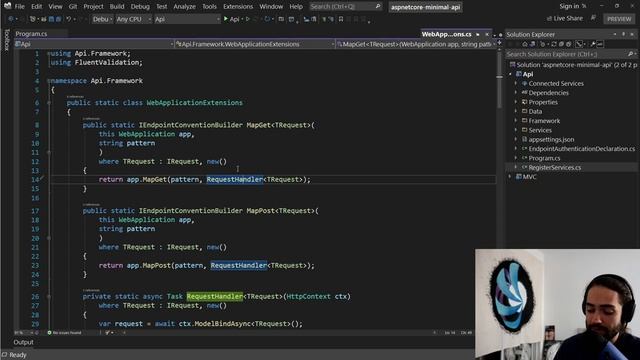Click the Solution Explorer Home icon

525,44
